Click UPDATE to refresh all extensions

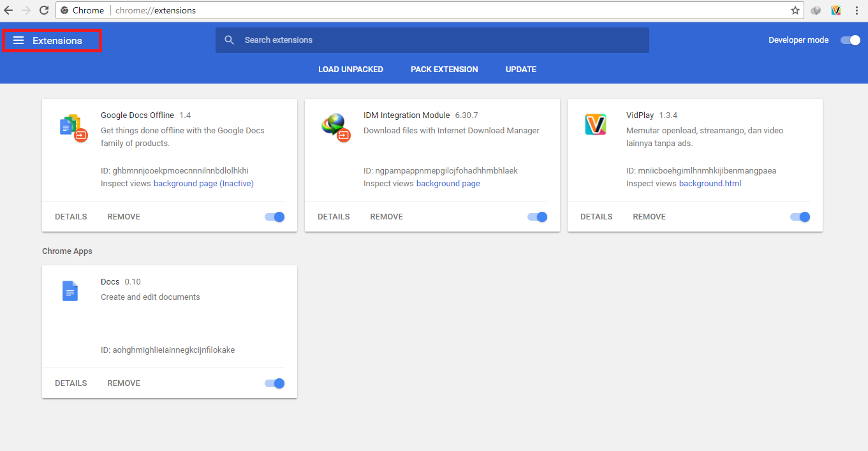[x=520, y=69]
